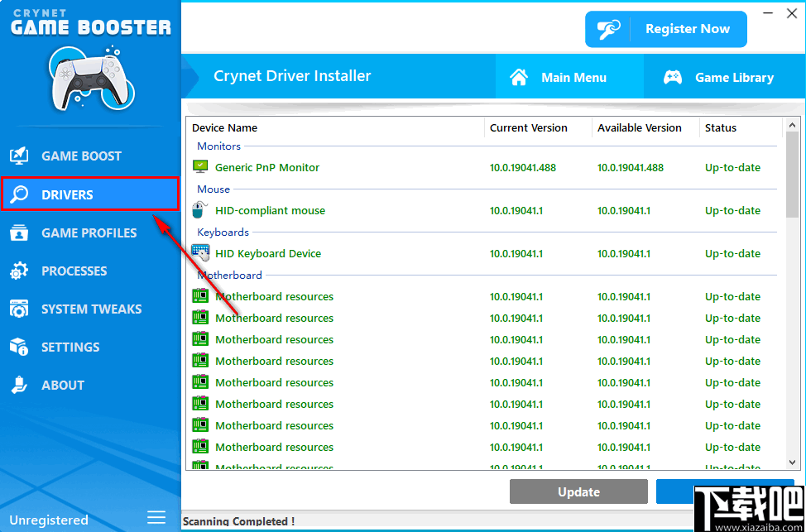Click the scrollbar down arrow of device list
The image size is (806, 532).
[792, 463]
